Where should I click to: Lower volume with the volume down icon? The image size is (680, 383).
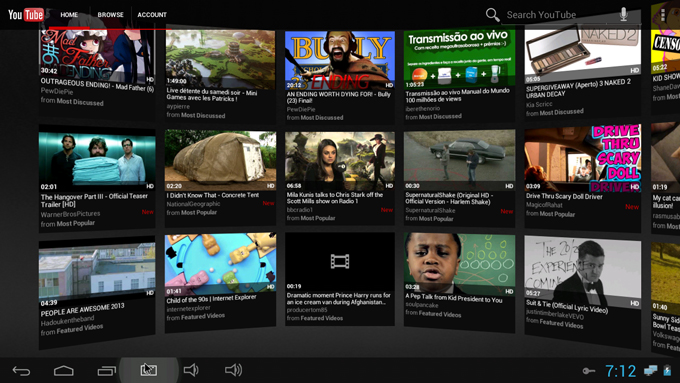point(191,370)
